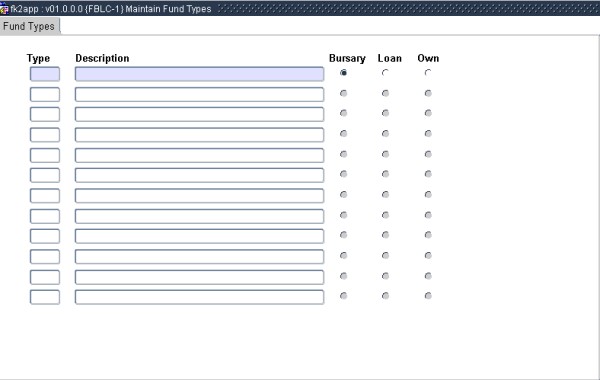Click the app icon in title bar
Image resolution: width=600 pixels, height=380 pixels.
point(4,9)
